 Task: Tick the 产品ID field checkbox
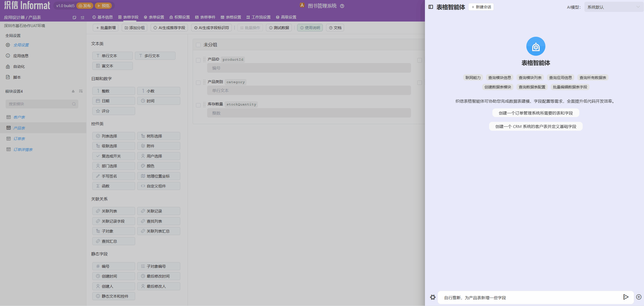click(x=198, y=60)
